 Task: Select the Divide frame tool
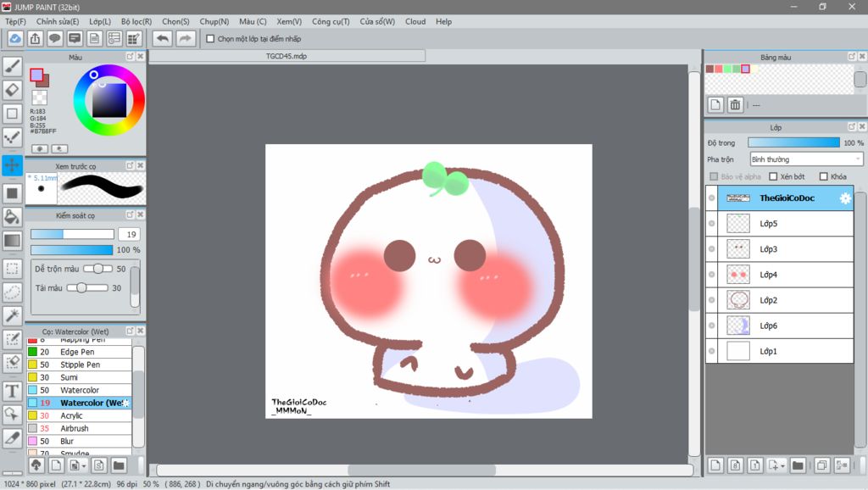(x=12, y=438)
